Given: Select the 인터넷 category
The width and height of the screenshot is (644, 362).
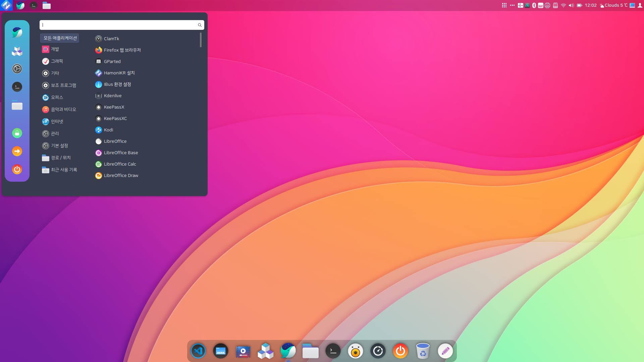Looking at the screenshot, I should pos(57,122).
